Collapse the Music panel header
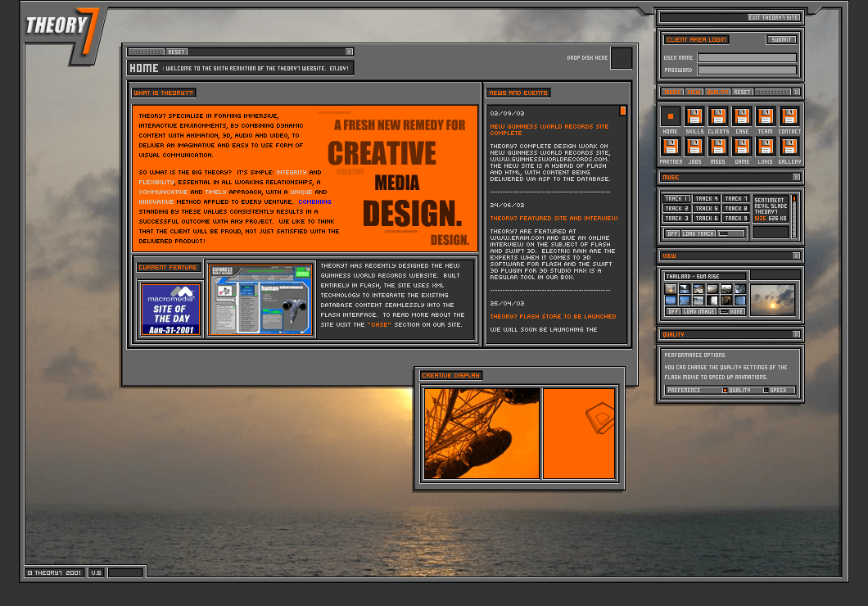868x606 pixels. [x=796, y=177]
